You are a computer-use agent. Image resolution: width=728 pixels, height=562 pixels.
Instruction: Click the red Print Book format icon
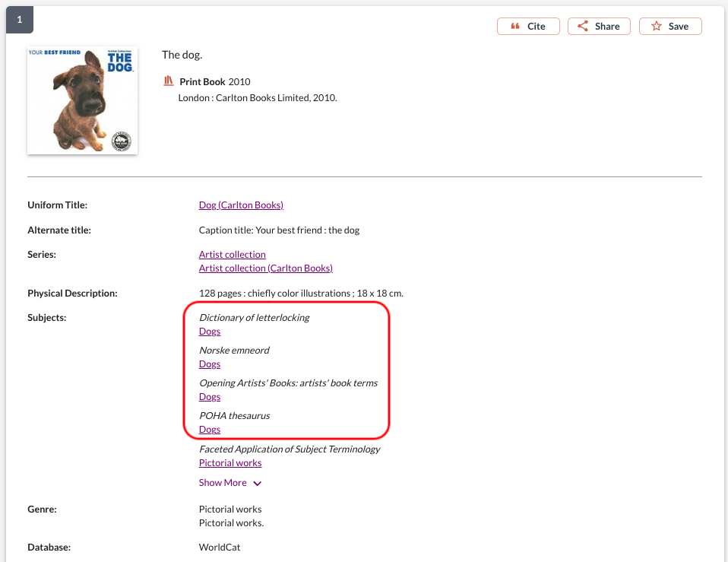(169, 81)
